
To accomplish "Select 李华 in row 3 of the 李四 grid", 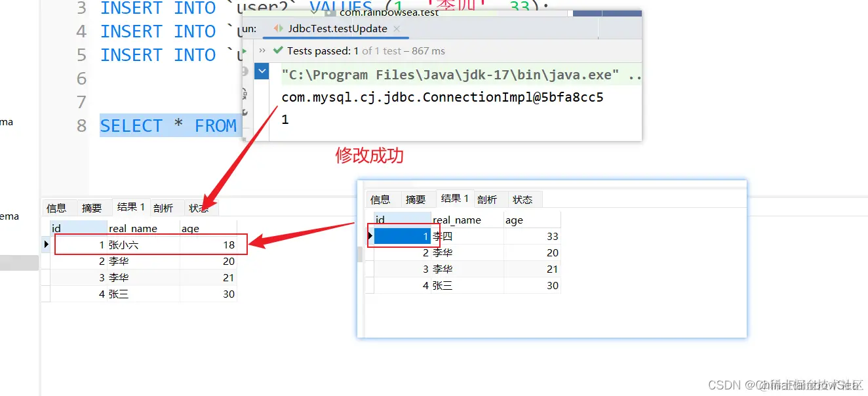I will (467, 269).
